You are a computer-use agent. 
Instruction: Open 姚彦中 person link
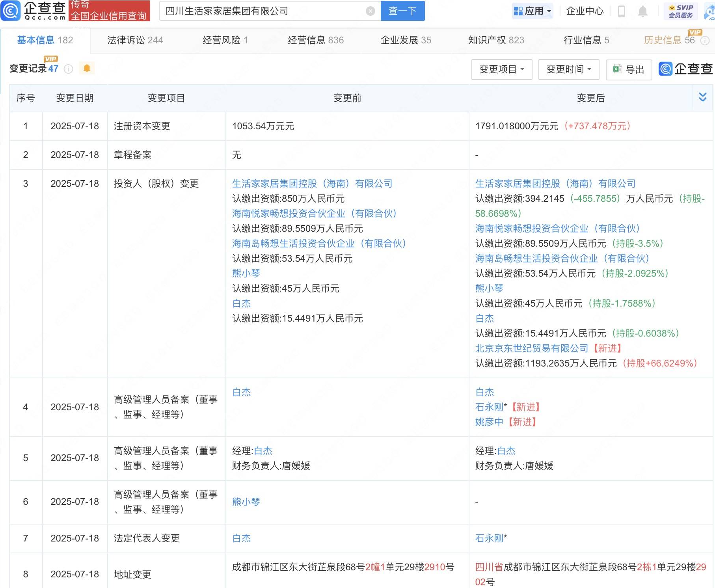489,422
